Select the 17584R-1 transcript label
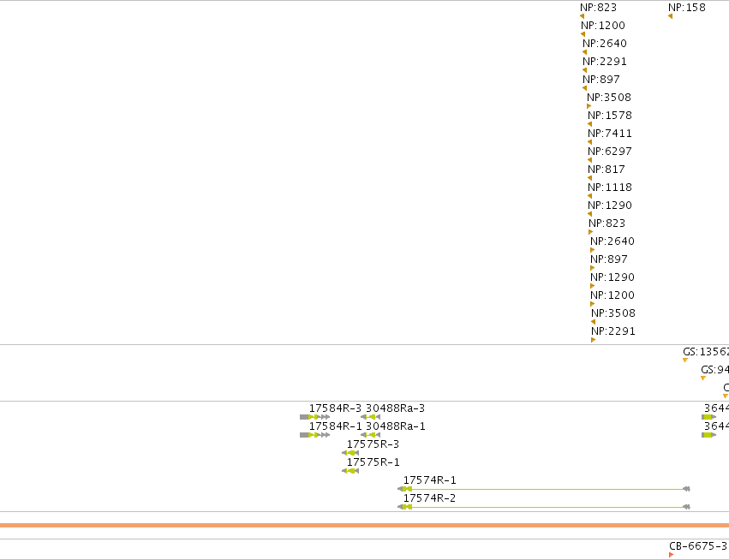This screenshot has height=560, width=729. tap(335, 426)
